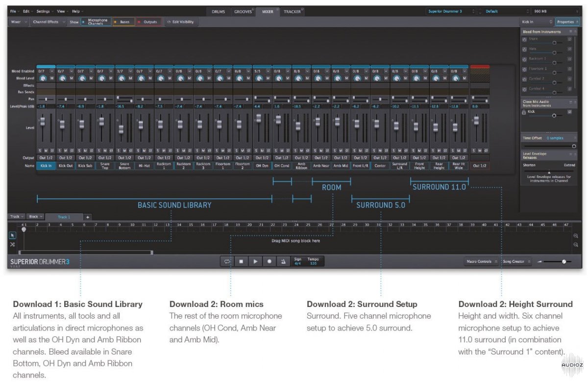
Task: Open the 960 MB memory dropdown
Action: (x=555, y=11)
